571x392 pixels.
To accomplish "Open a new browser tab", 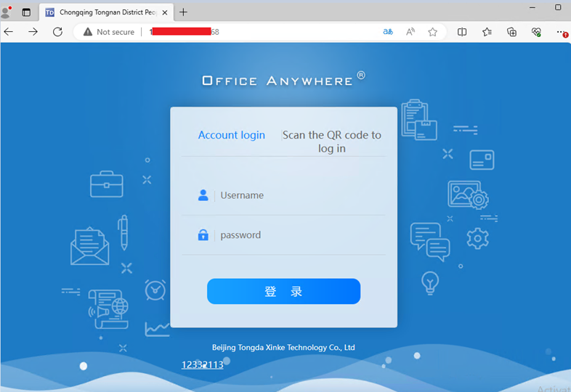I will 183,12.
